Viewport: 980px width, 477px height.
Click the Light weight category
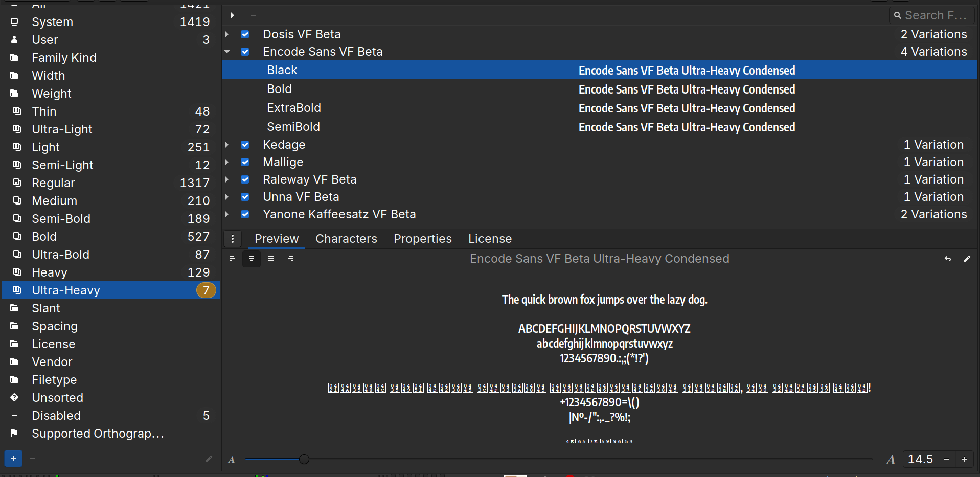(x=111, y=147)
